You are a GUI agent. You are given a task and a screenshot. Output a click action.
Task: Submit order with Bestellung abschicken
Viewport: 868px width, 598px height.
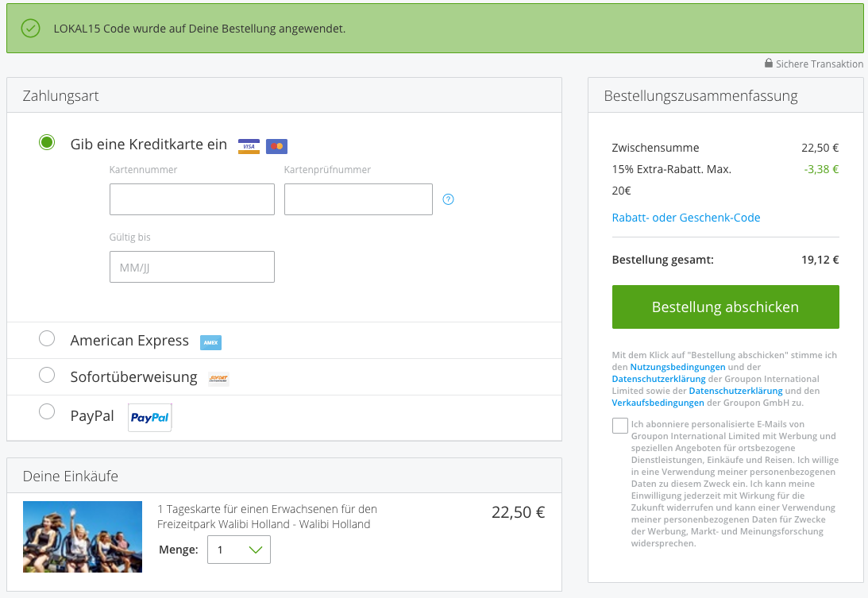click(725, 307)
